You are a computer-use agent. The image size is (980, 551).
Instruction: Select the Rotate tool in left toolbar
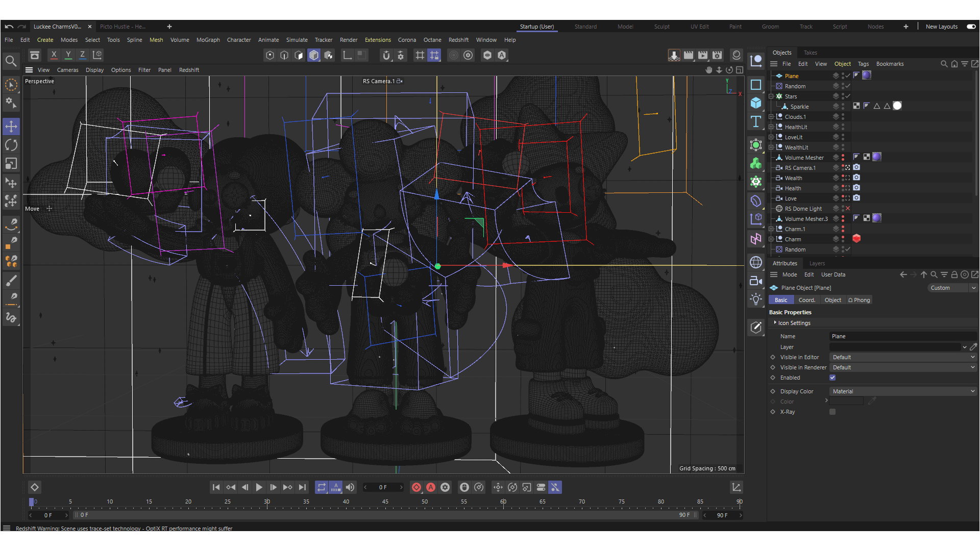[x=11, y=145]
